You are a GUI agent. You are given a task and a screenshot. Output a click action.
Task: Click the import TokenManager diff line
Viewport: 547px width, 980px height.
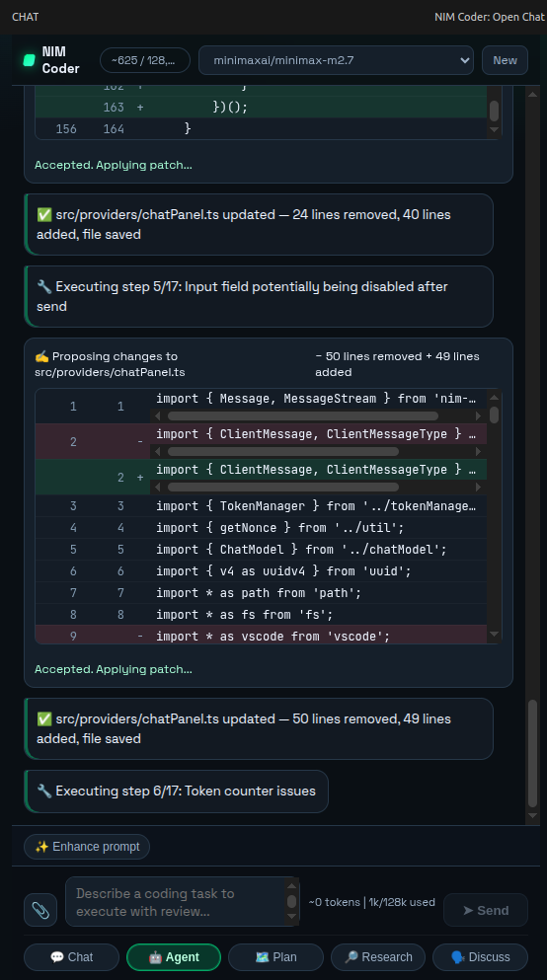pos(262,506)
